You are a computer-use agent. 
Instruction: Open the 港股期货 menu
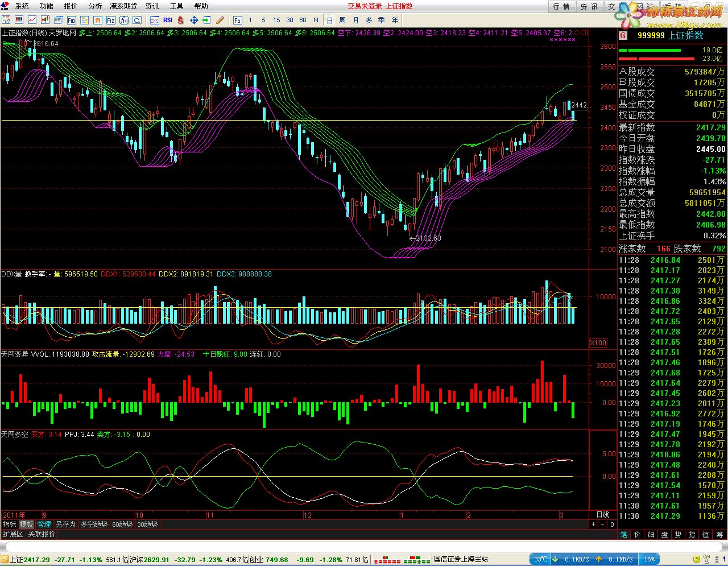(123, 6)
